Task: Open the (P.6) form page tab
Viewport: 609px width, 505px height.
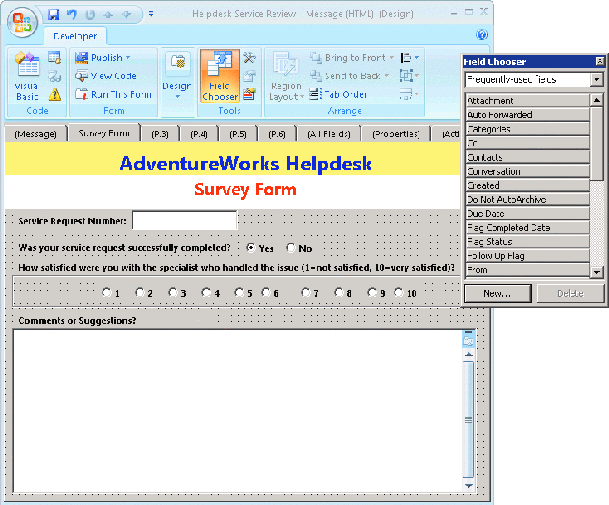Action: 277,134
